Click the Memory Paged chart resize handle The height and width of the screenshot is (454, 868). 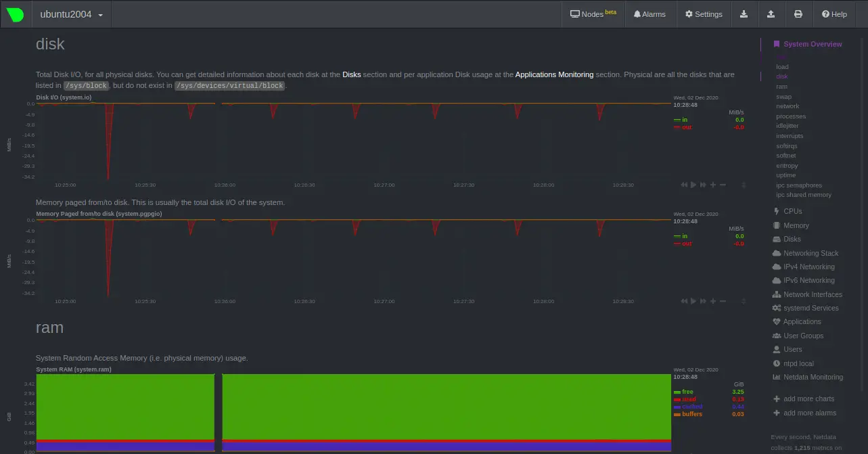(x=744, y=301)
